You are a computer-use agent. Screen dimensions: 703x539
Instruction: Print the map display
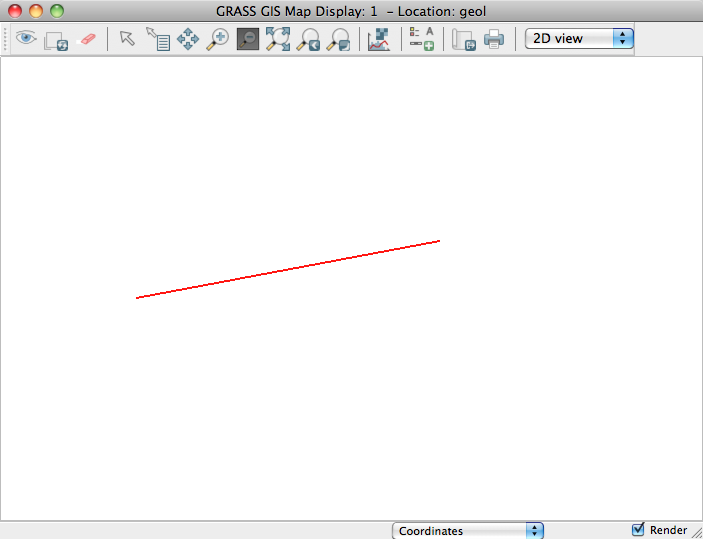(494, 40)
